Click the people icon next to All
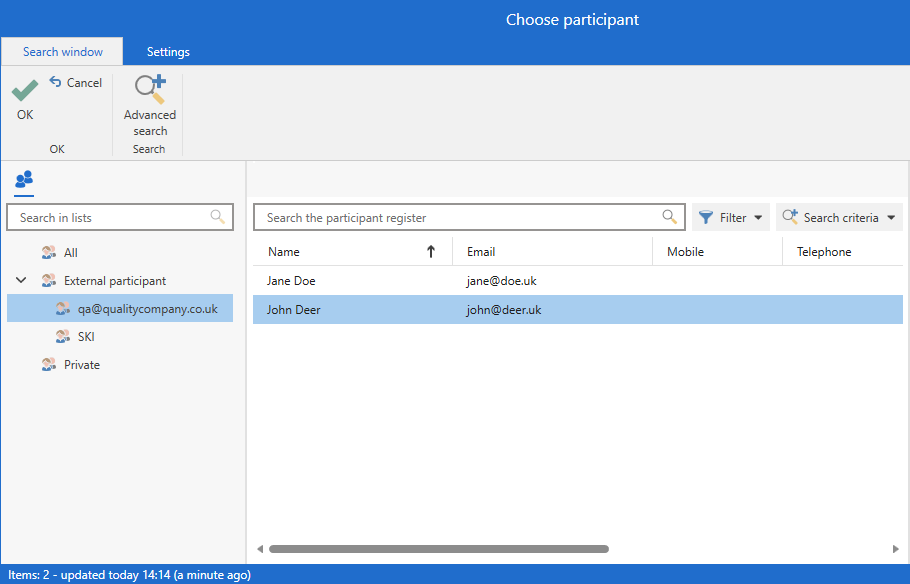 click(x=49, y=253)
